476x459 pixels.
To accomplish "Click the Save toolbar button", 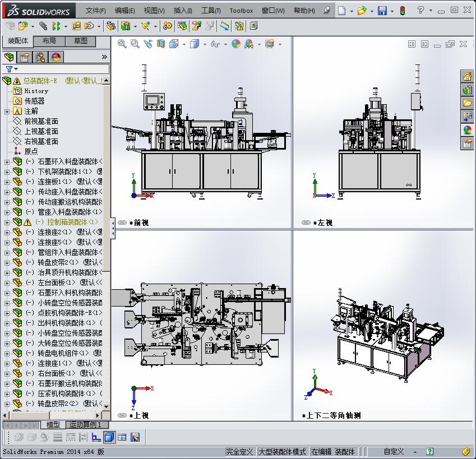I will coord(382,11).
